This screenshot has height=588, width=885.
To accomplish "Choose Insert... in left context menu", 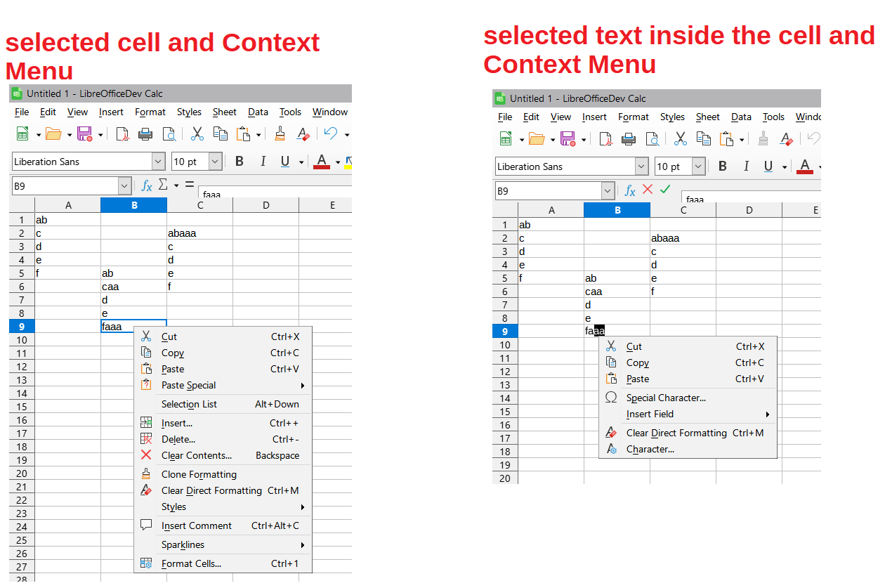I will click(x=223, y=423).
